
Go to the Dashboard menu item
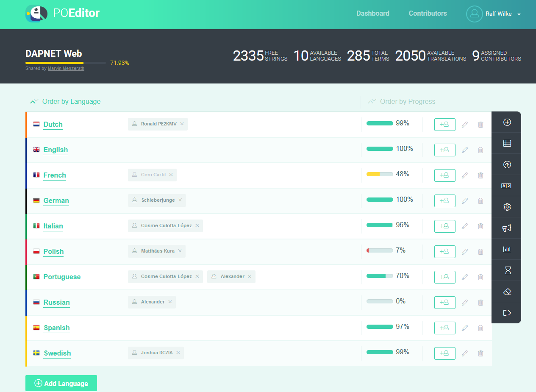click(373, 14)
